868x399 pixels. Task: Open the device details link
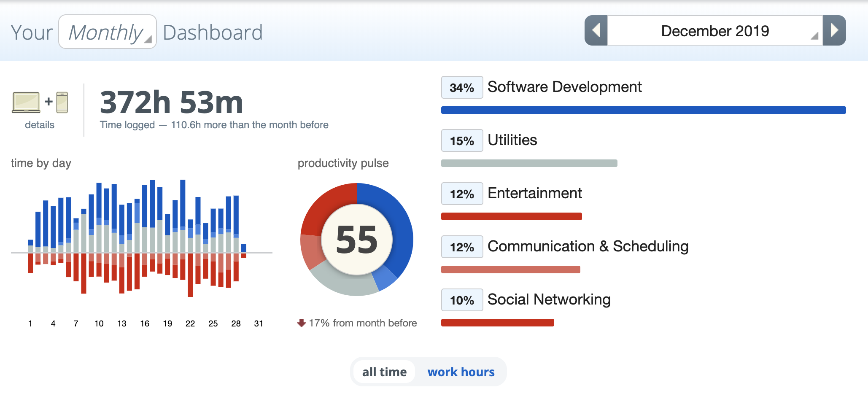pyautogui.click(x=40, y=125)
